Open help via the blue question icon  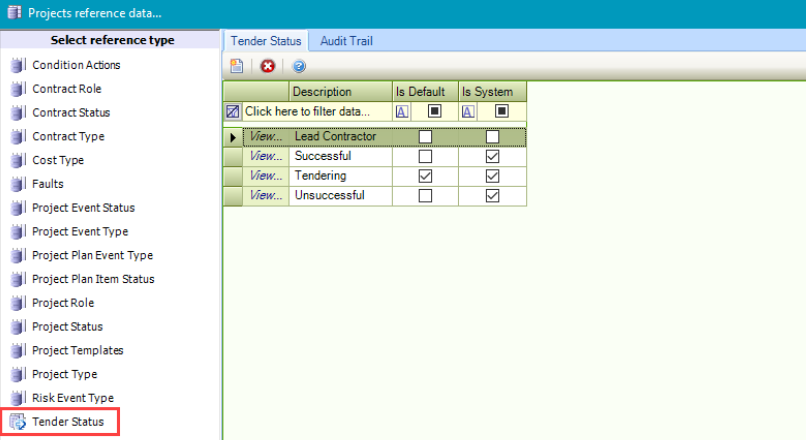pos(299,66)
